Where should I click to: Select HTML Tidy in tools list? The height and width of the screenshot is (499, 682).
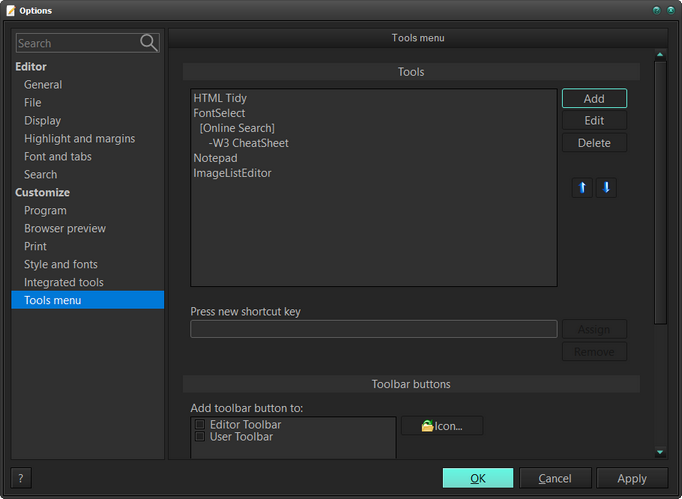pos(220,99)
